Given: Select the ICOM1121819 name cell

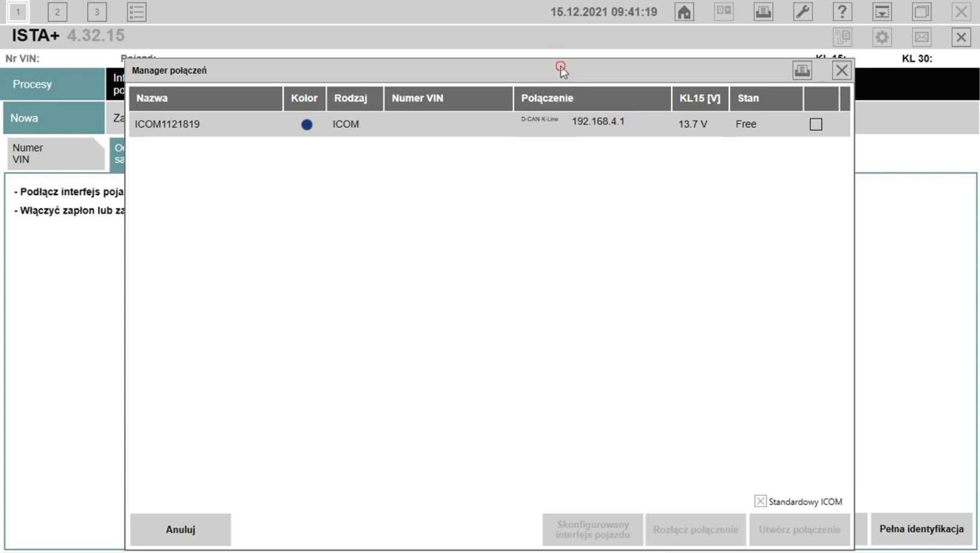Looking at the screenshot, I should click(167, 124).
